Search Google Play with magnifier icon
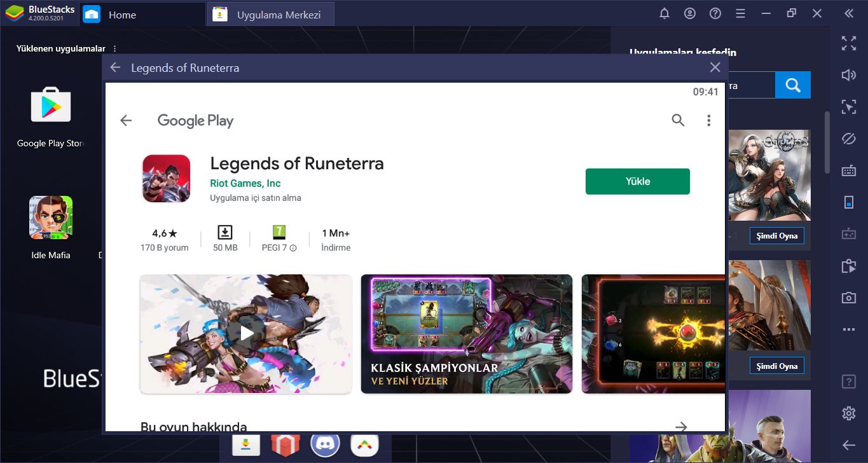The width and height of the screenshot is (868, 463). [678, 120]
